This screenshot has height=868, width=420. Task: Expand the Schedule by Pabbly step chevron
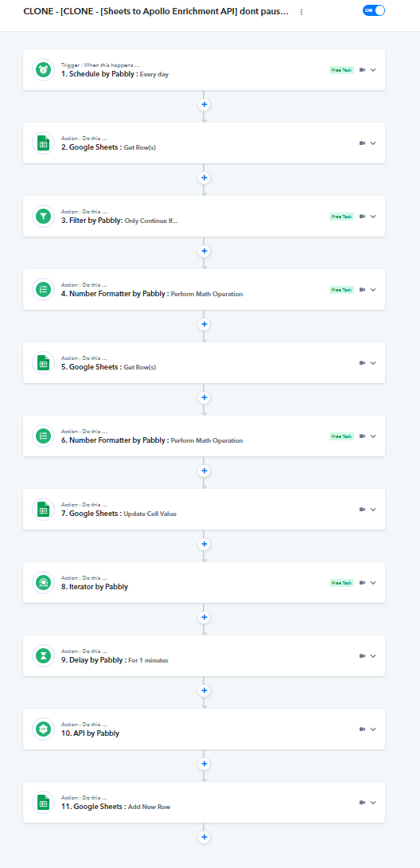[373, 70]
